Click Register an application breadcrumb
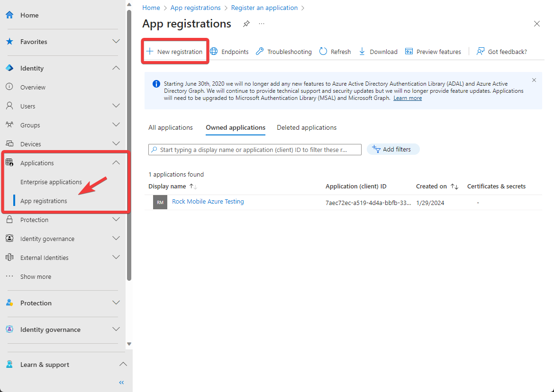Viewport: 554px width, 392px height. [264, 8]
